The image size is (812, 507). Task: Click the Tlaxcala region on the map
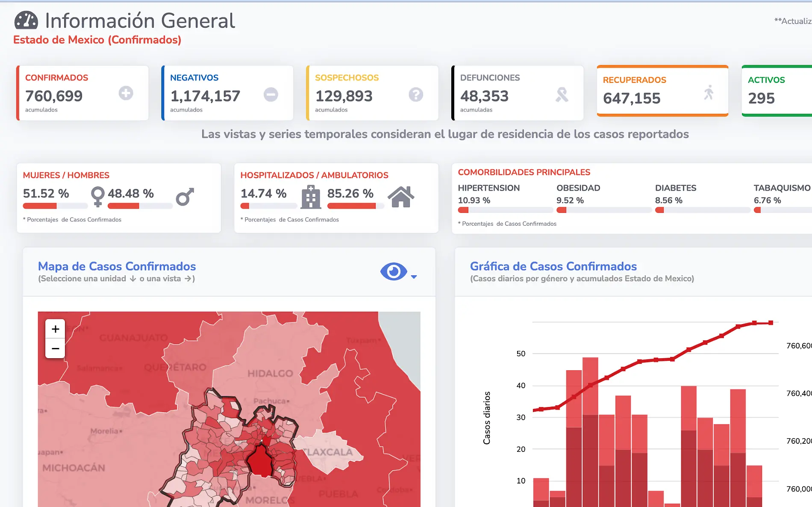[329, 451]
